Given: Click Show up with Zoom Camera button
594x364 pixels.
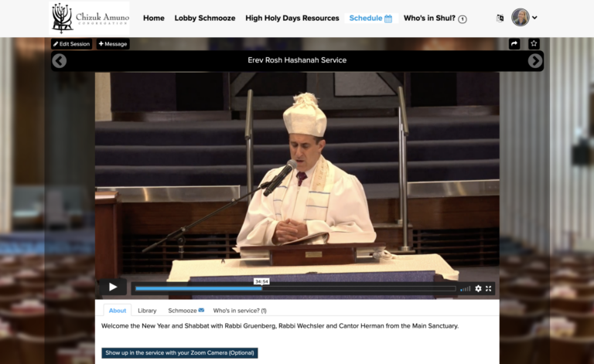Looking at the screenshot, I should point(179,353).
